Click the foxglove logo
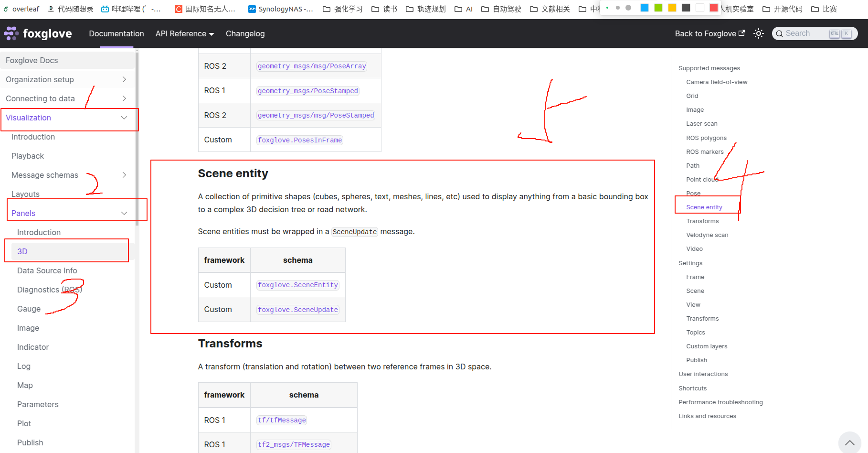The height and width of the screenshot is (453, 868). click(38, 33)
